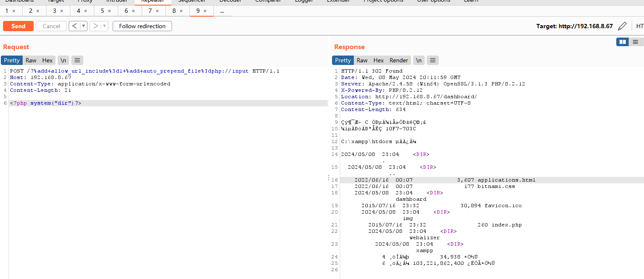Click the Content-Length: 21 line
The width and height of the screenshot is (644, 279).
pos(41,90)
